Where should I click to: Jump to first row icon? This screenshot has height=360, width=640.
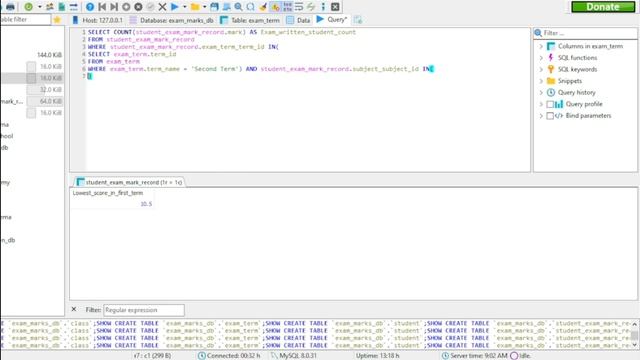click(x=102, y=7)
